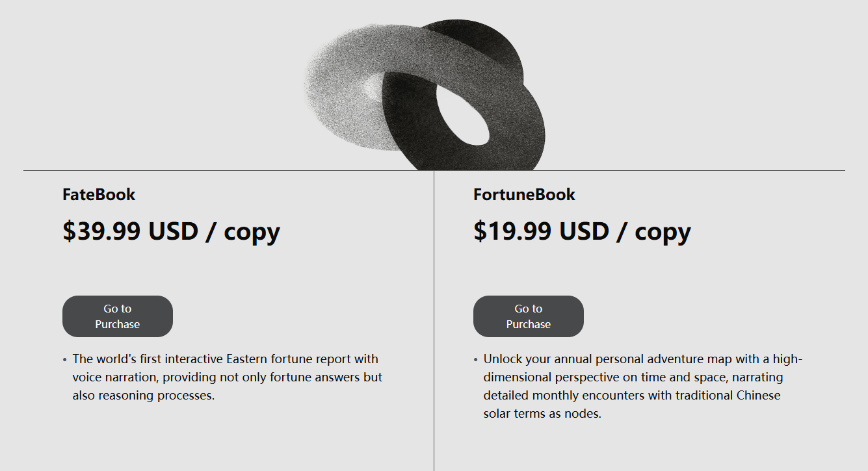Click the FateBook interactive fortune report description
Viewport: 868px width, 471px height.
[227, 377]
